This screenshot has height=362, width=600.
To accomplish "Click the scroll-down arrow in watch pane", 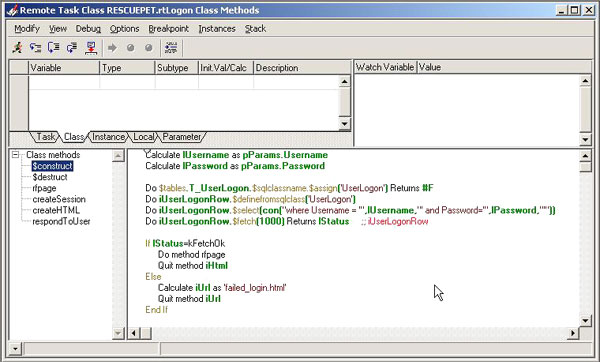I will click(x=585, y=139).
